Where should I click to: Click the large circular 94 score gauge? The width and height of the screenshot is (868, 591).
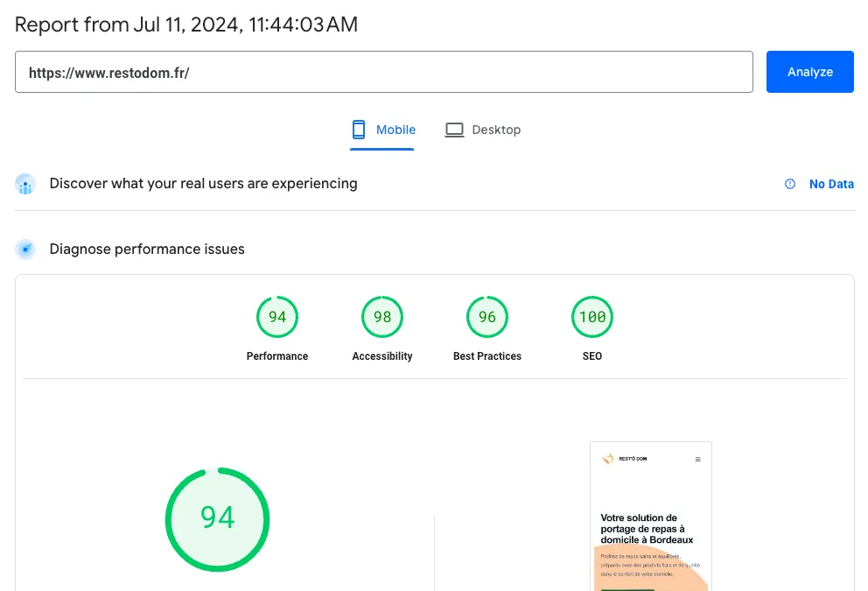(217, 519)
